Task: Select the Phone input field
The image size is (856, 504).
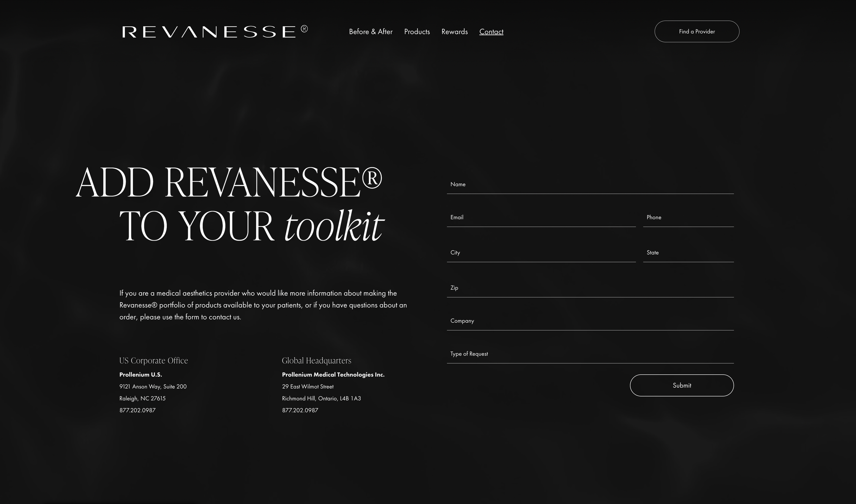Action: coord(688,218)
